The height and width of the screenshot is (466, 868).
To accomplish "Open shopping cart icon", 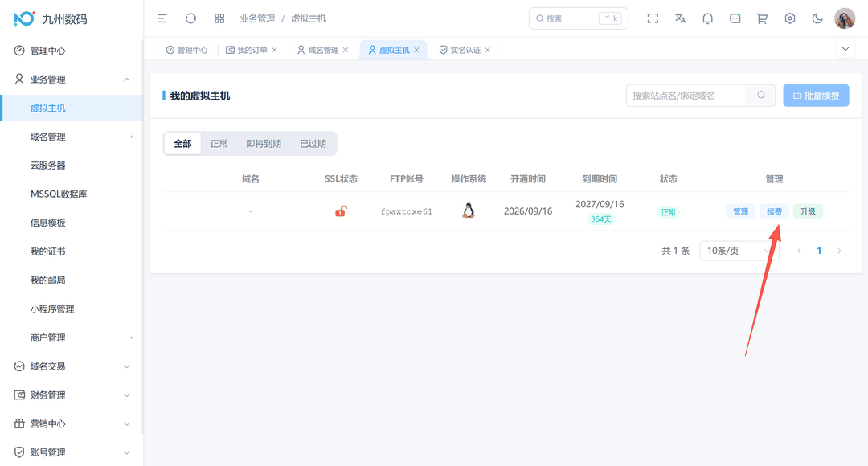I will [762, 18].
